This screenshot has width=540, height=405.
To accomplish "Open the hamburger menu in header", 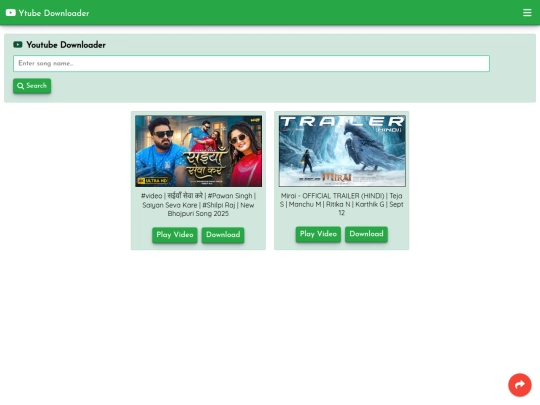I will click(x=527, y=13).
